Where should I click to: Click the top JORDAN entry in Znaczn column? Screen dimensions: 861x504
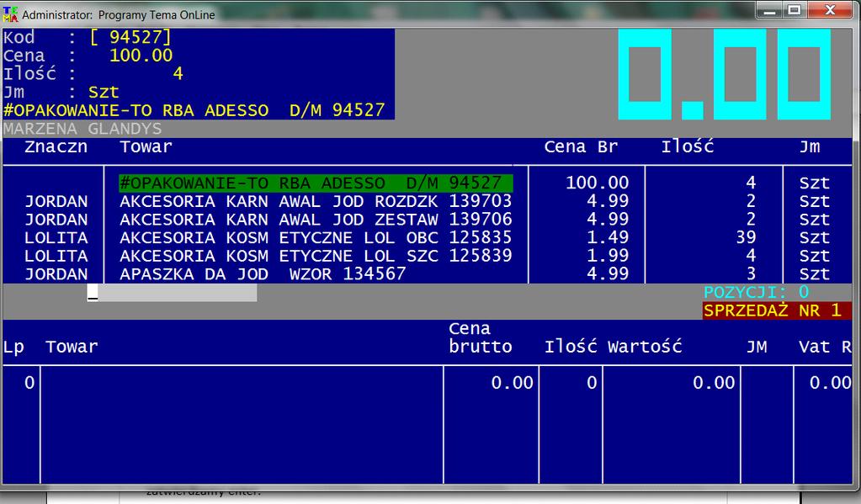pyautogui.click(x=56, y=201)
